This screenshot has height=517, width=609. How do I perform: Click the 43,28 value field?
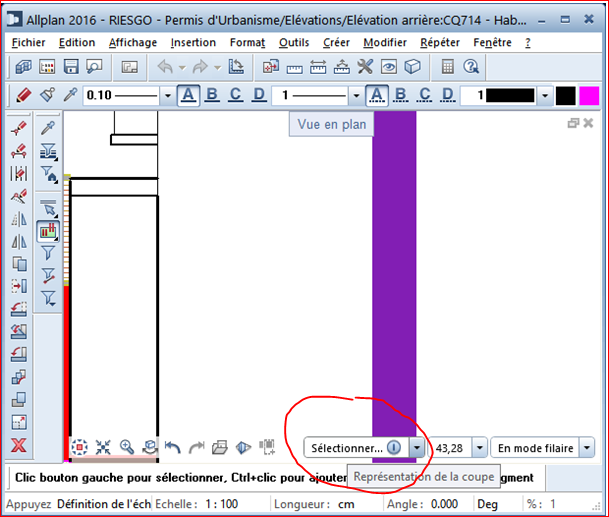450,448
